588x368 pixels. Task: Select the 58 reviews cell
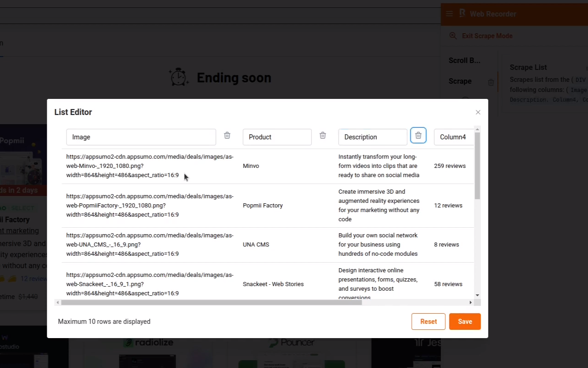coord(448,284)
